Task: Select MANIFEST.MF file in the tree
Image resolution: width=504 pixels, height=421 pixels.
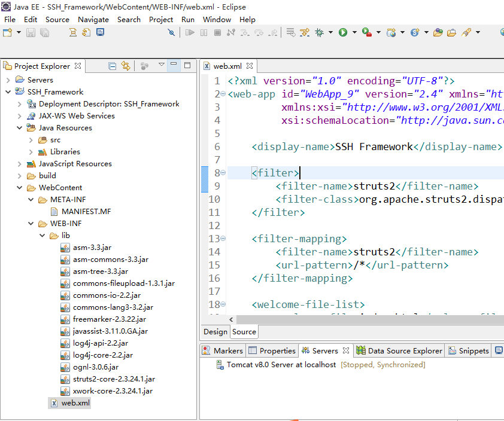Action: 81,212
